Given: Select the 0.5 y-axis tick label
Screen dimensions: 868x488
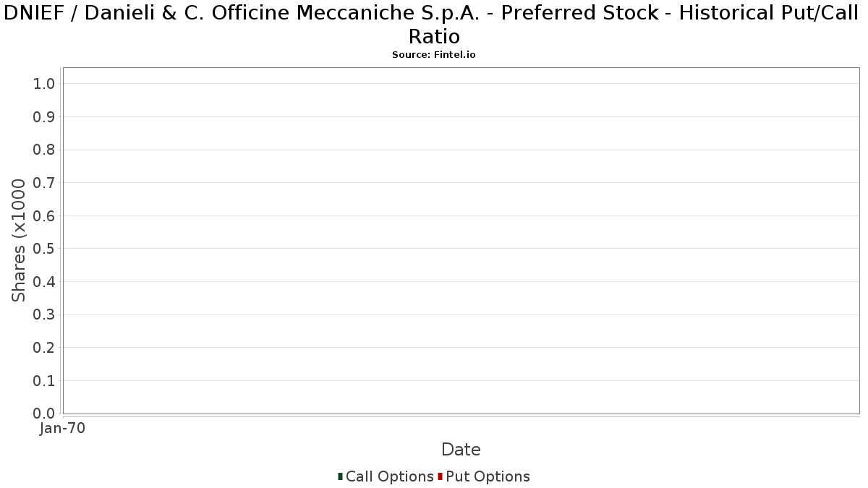Looking at the screenshot, I should 44,249.
